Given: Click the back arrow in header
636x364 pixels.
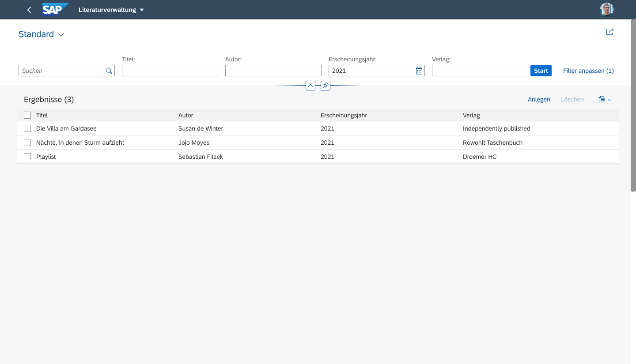Looking at the screenshot, I should (x=29, y=10).
